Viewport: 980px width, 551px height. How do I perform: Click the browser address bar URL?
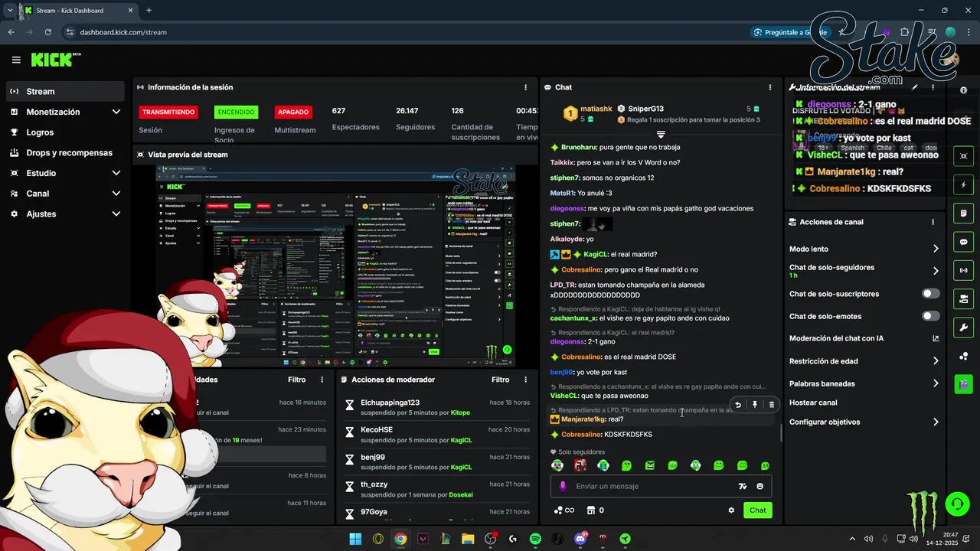123,32
